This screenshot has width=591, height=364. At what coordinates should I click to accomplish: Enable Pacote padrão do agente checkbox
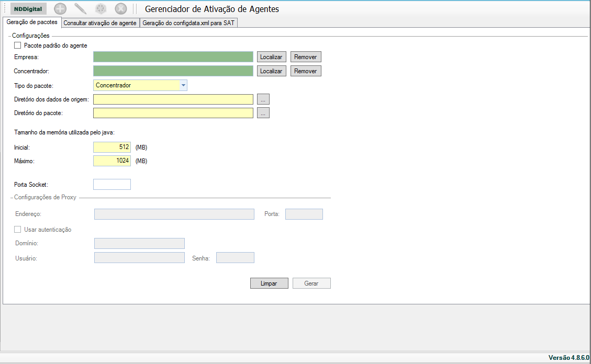pos(18,45)
